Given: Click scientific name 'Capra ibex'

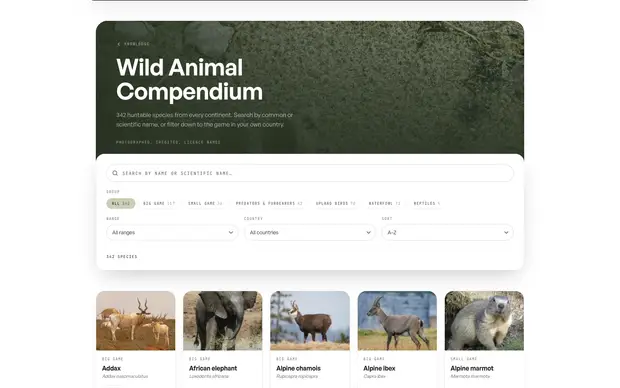Looking at the screenshot, I should [374, 377].
